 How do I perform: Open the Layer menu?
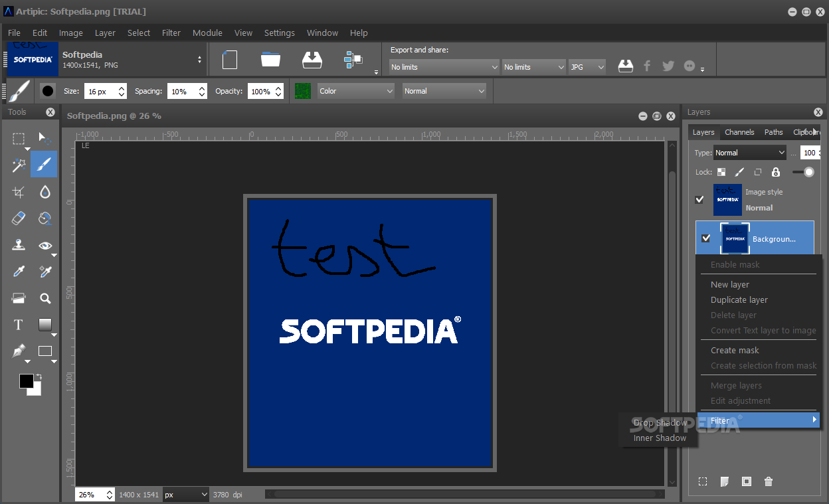(x=105, y=33)
